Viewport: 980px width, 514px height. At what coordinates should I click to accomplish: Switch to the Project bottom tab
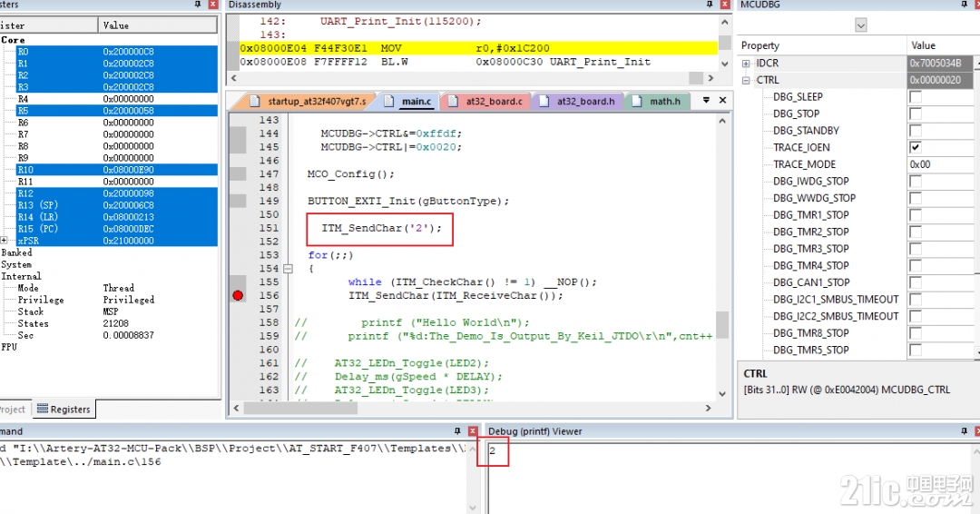click(x=13, y=410)
